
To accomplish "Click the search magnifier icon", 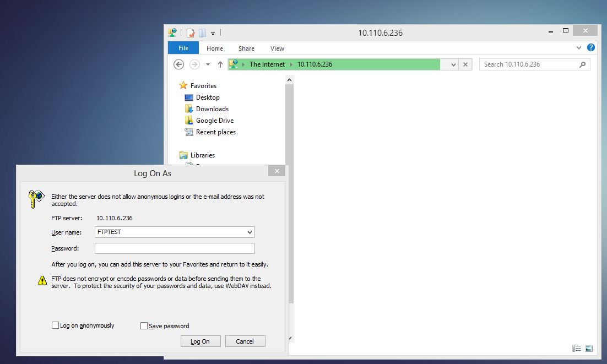I will tap(582, 64).
